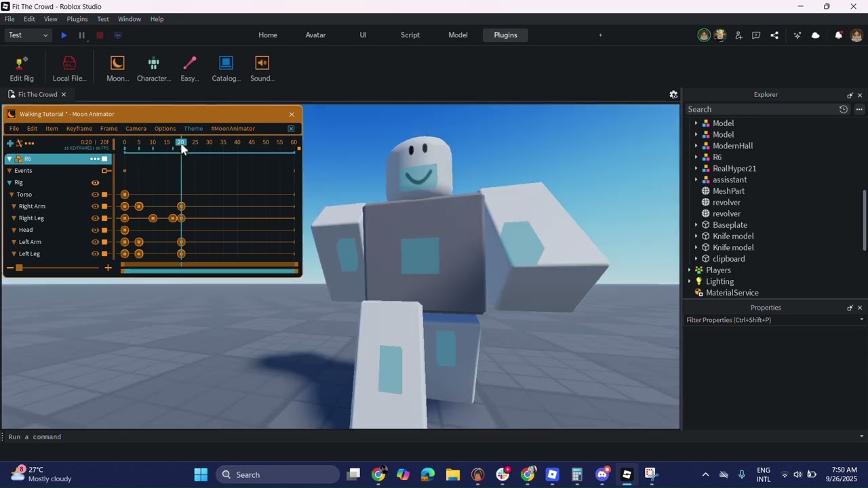
Task: Open the Catalog plugin
Action: (226, 69)
